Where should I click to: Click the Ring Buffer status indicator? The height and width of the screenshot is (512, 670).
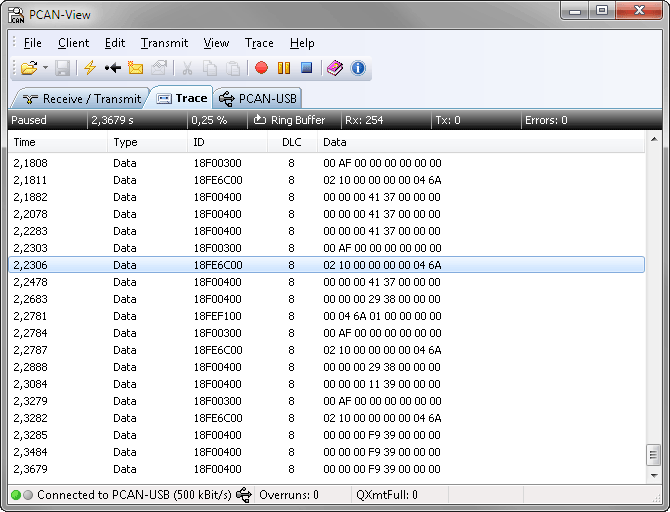point(289,120)
